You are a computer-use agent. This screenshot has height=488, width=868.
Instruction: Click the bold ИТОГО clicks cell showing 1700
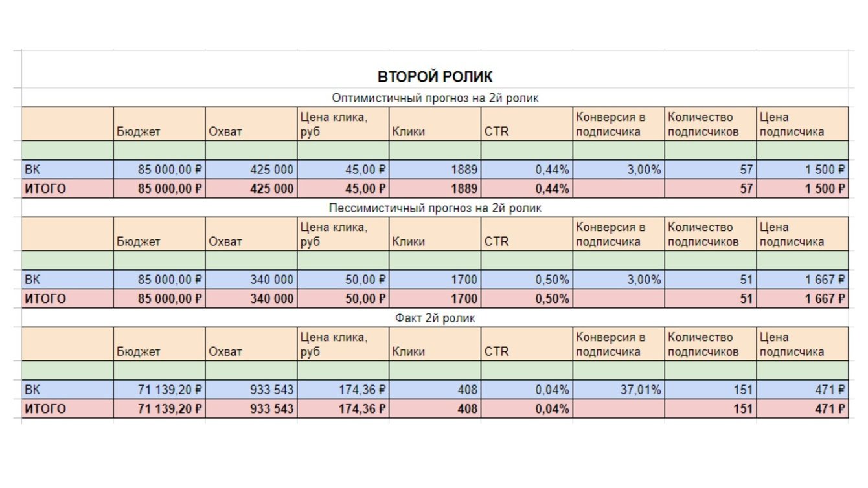coord(435,299)
